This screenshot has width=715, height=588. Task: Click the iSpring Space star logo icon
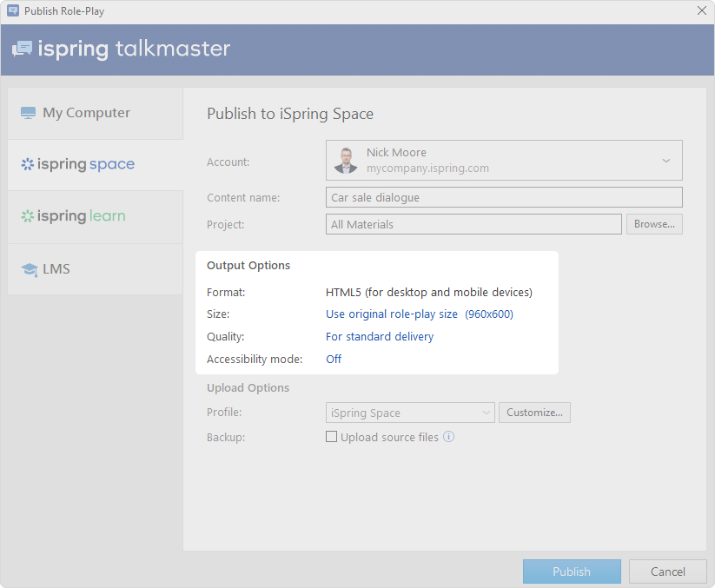click(27, 164)
